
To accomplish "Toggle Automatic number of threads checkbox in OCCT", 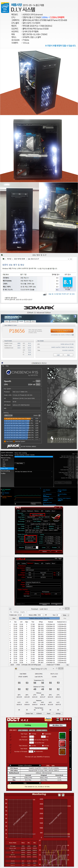I will pyautogui.click(x=35, y=751).
